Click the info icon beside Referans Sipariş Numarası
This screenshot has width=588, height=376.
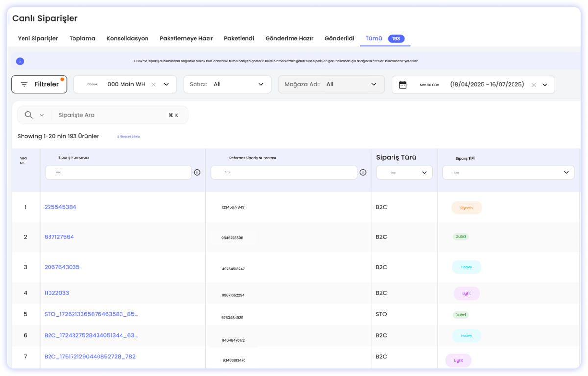363,172
